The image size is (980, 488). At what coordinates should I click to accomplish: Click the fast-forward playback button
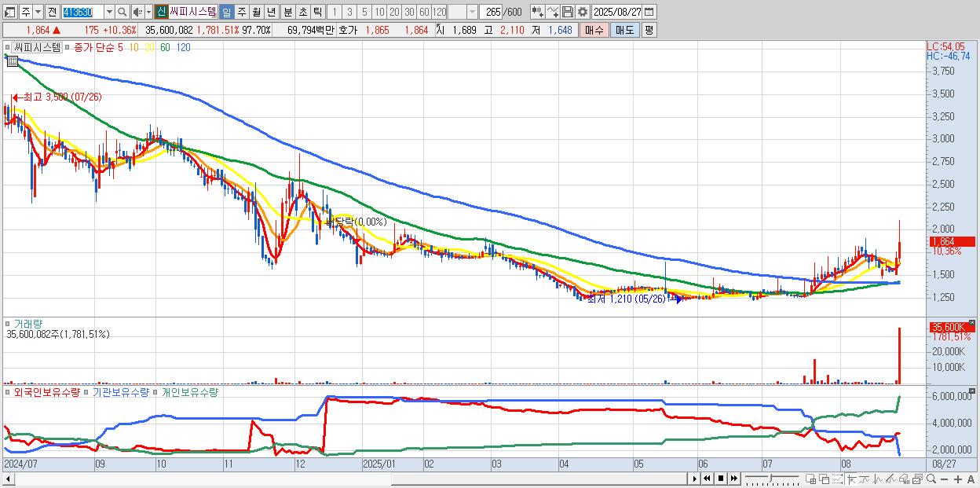733,479
